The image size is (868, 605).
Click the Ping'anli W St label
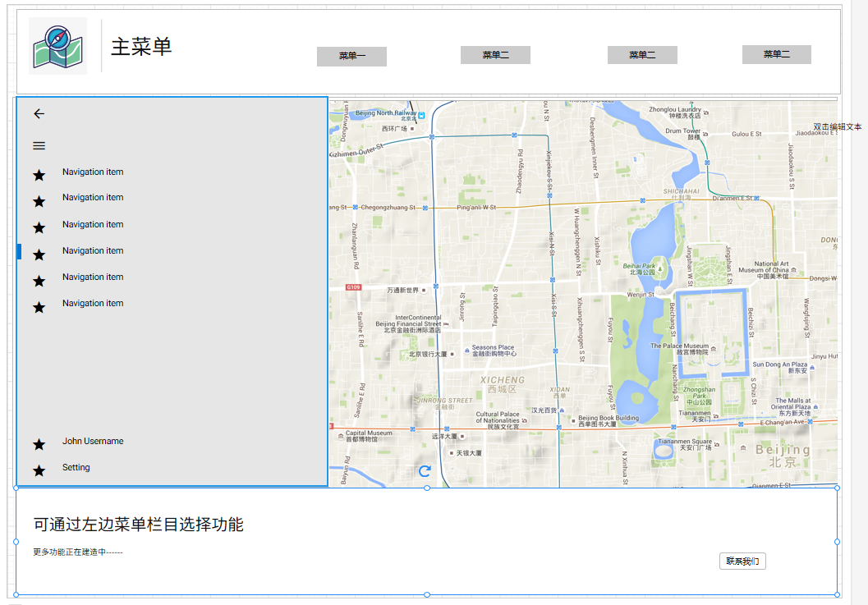476,208
